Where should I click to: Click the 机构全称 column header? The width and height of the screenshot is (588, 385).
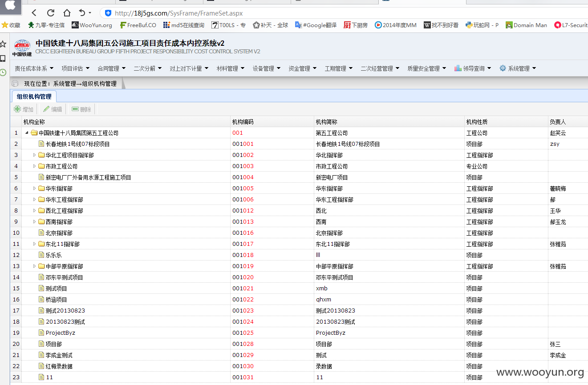[126, 122]
